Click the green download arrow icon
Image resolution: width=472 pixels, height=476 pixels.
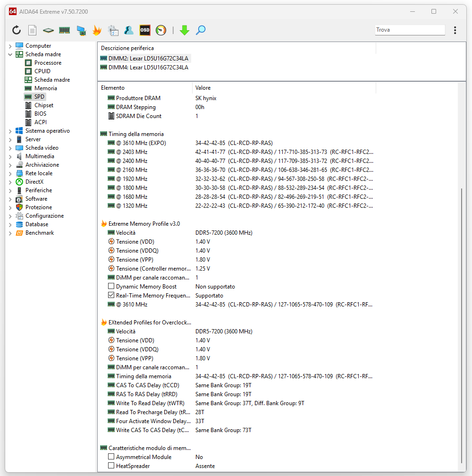(185, 30)
